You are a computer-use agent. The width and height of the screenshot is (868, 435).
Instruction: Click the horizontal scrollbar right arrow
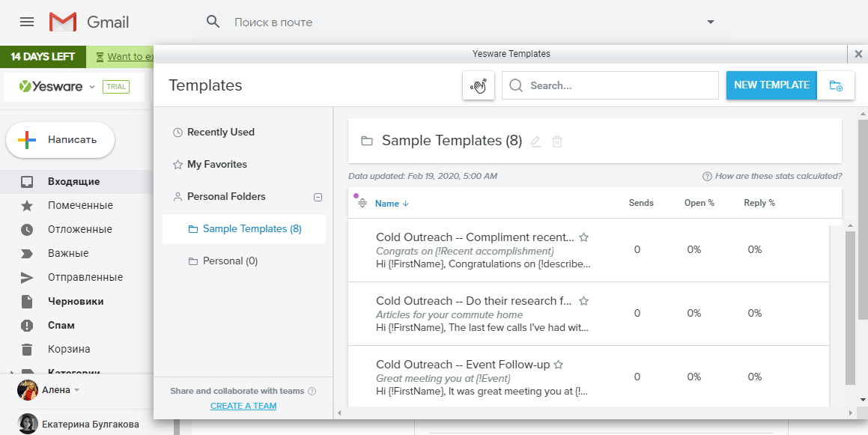(850, 413)
